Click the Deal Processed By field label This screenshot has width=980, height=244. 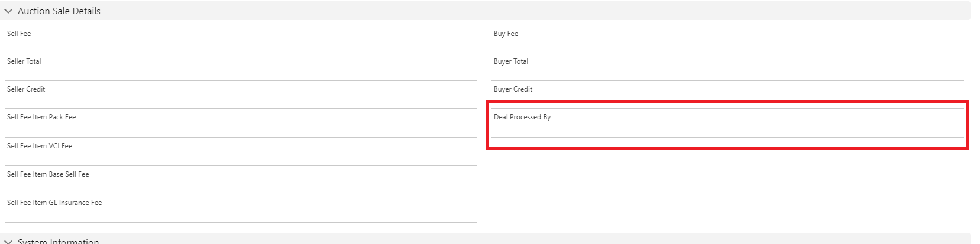[x=522, y=117]
